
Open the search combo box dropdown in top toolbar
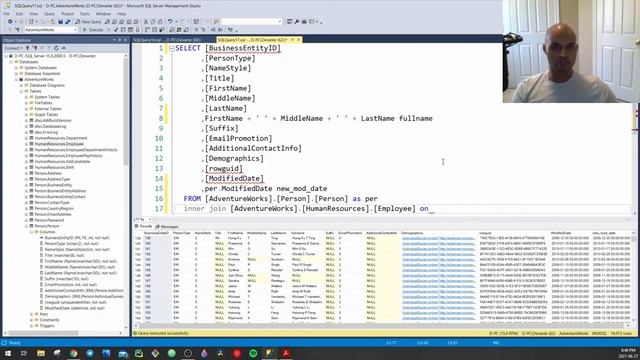pyautogui.click(x=280, y=22)
